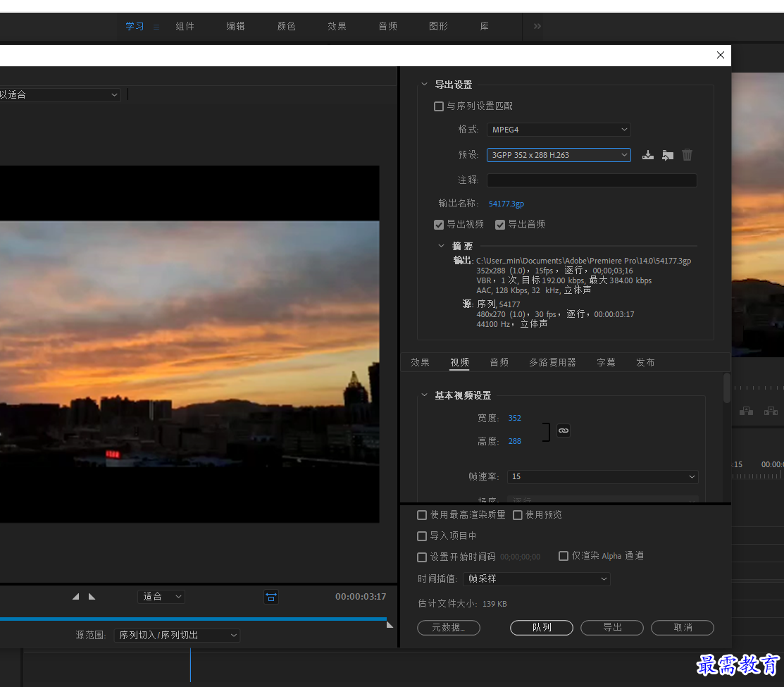Open the 学习 workspace menu icon

coord(156,27)
